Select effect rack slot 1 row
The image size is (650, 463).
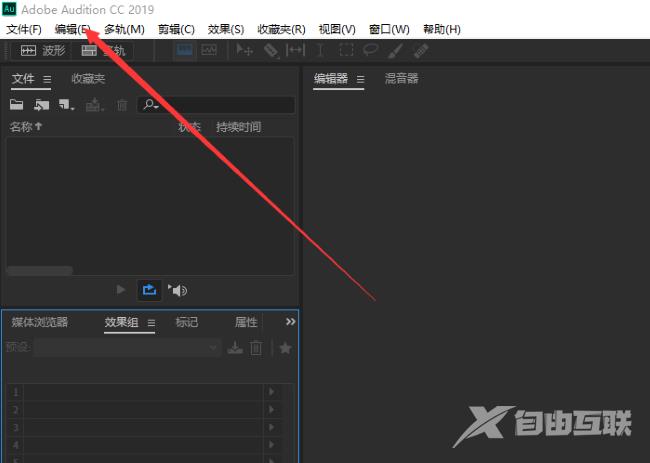pos(143,392)
